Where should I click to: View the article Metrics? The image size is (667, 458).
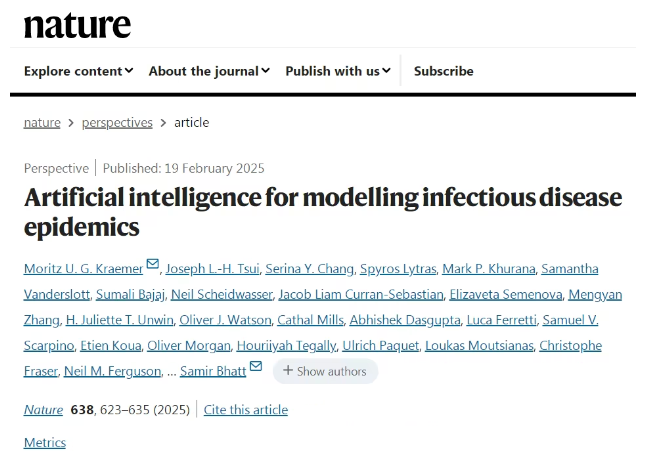[x=45, y=443]
